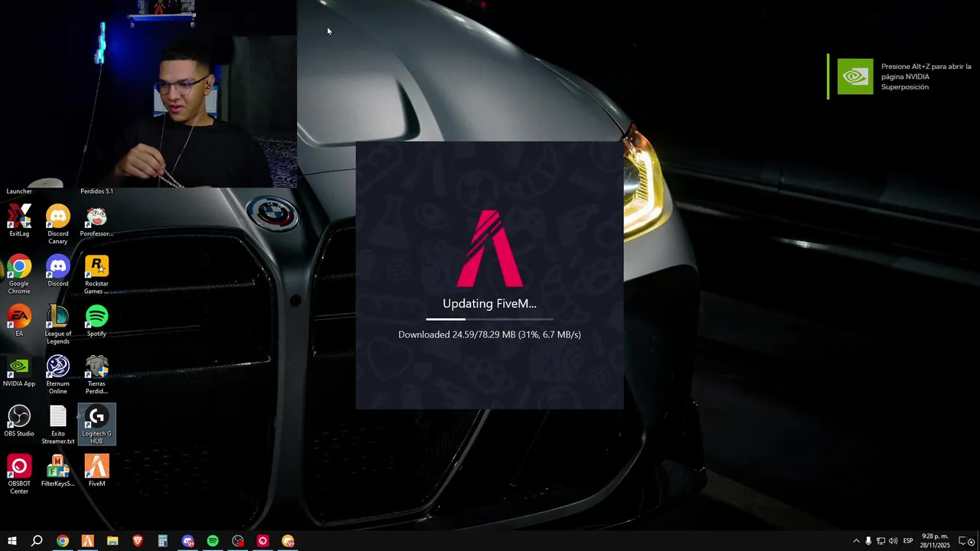Open OBSBOT Center desktop shortcut
This screenshot has width=980, height=551.
point(19,474)
